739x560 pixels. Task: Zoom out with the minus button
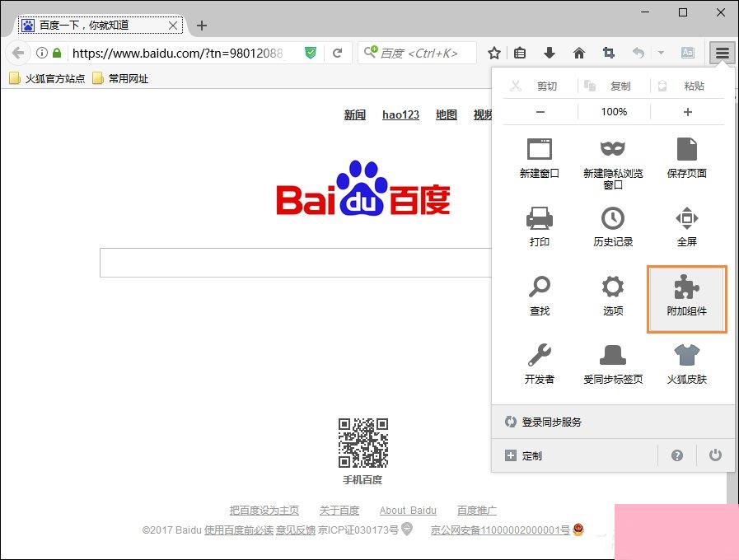pos(540,112)
